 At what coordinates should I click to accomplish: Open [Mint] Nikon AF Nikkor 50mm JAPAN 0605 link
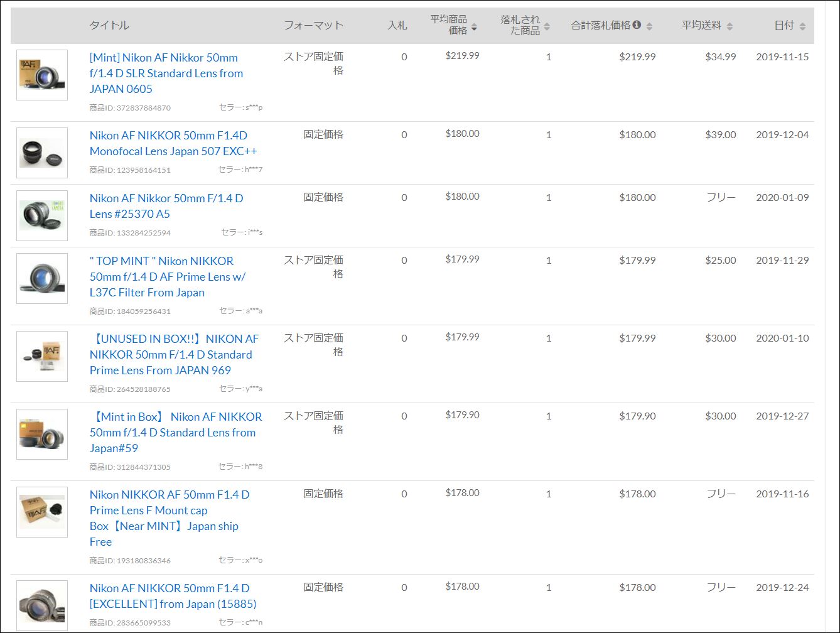point(166,73)
